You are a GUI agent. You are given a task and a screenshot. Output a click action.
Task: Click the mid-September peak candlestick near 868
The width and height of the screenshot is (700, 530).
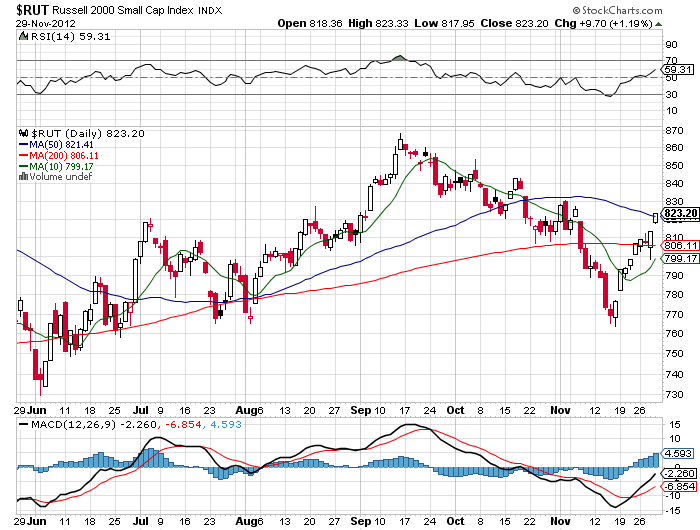tap(400, 142)
